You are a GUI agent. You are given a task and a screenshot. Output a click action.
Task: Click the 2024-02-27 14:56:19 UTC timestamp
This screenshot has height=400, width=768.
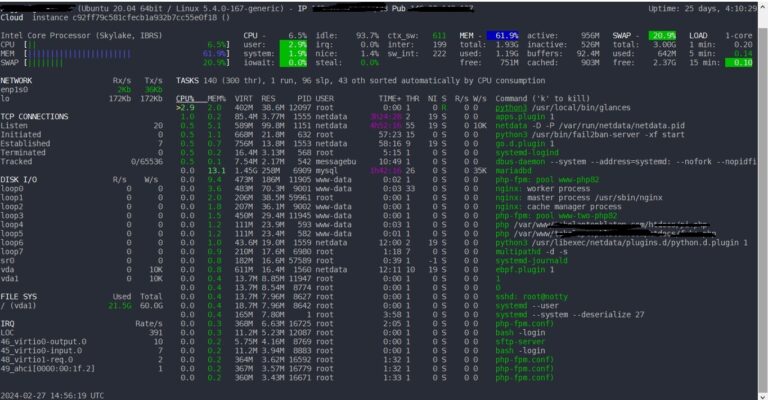52,396
